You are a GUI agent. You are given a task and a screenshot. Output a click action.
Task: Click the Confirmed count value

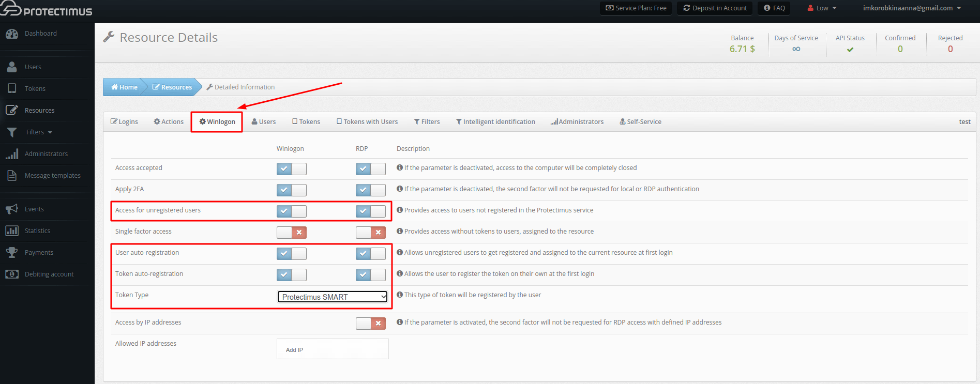(900, 49)
